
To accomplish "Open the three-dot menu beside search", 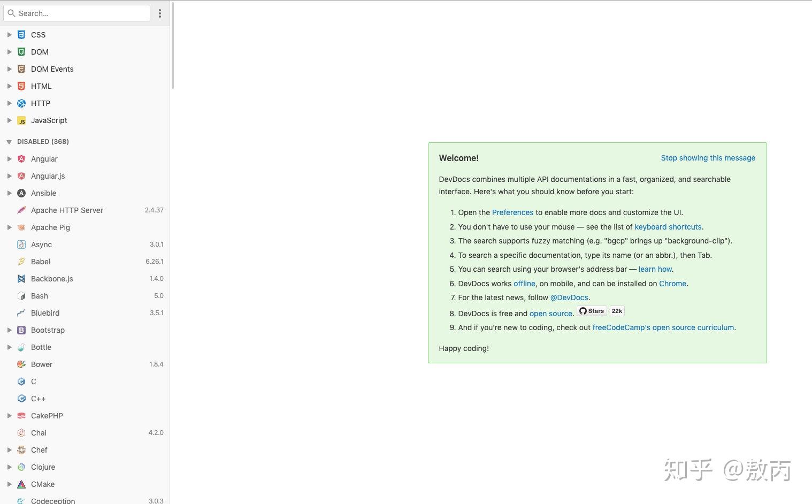I will coord(160,13).
